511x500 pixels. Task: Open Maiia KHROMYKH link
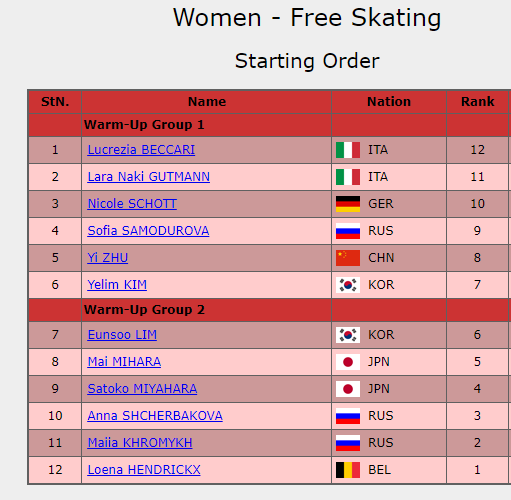click(x=140, y=443)
